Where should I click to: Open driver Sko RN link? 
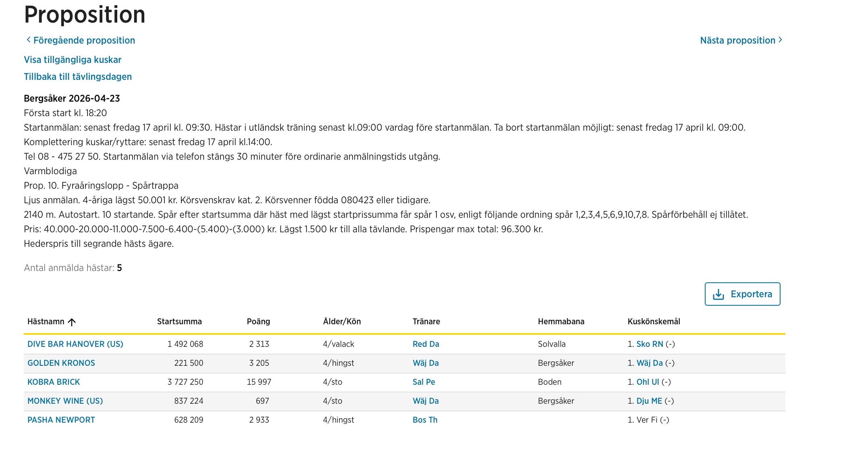coord(650,344)
